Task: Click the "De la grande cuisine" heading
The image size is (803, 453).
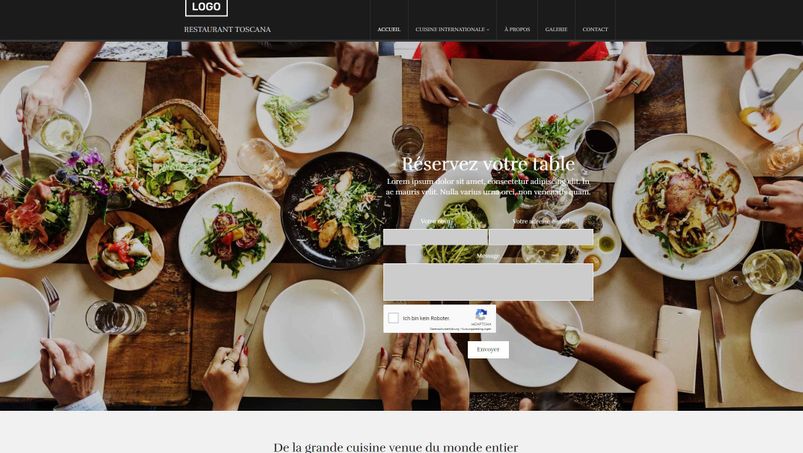Action: pos(396,447)
